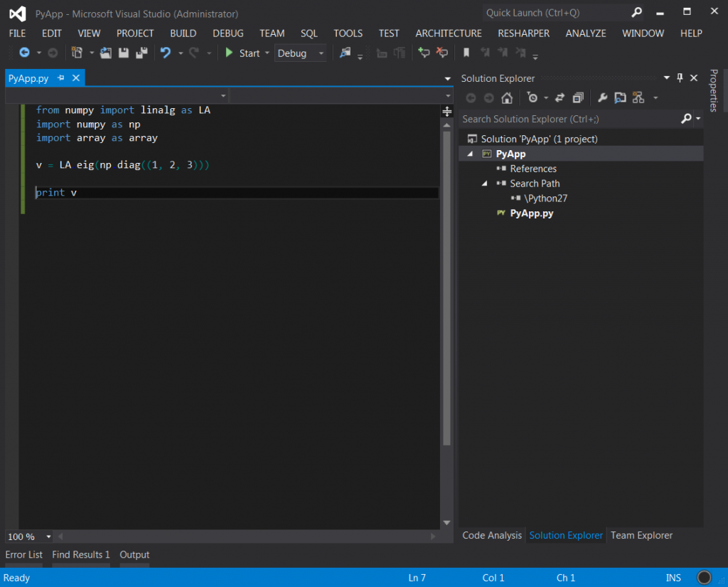Click the Open File toolbar icon
The image size is (728, 587).
tap(106, 53)
